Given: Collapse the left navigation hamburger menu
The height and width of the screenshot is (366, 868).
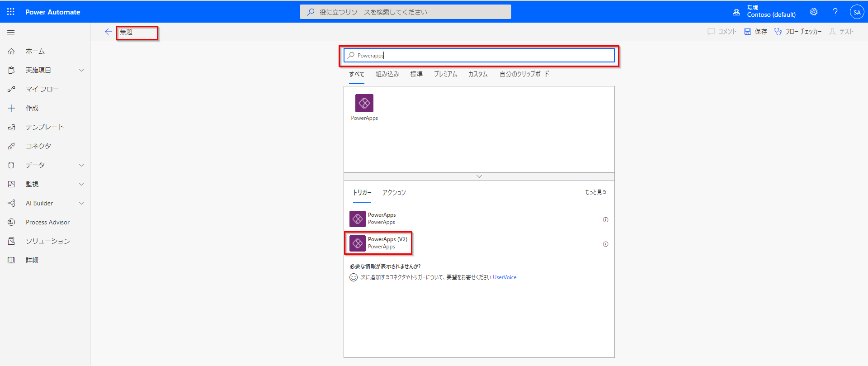Looking at the screenshot, I should coord(11,32).
